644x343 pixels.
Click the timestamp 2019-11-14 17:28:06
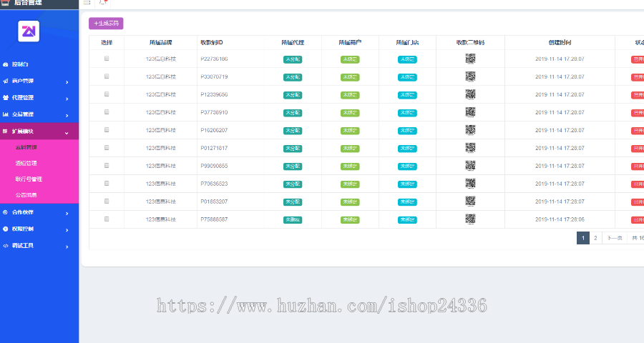560,219
